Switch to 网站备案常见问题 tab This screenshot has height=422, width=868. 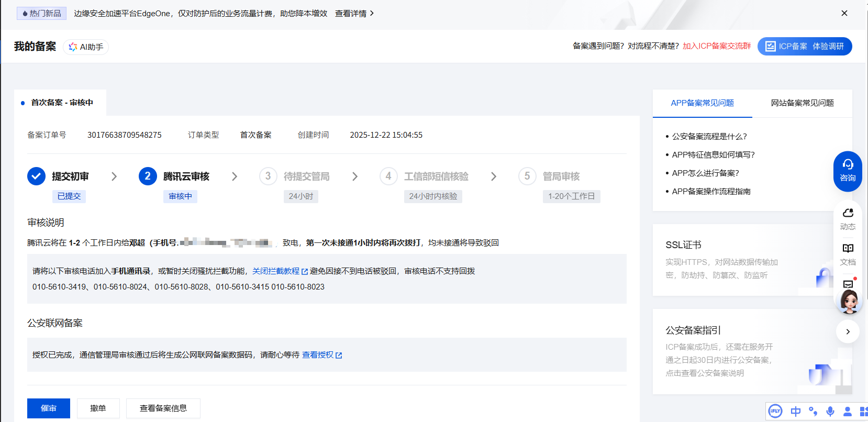point(802,103)
